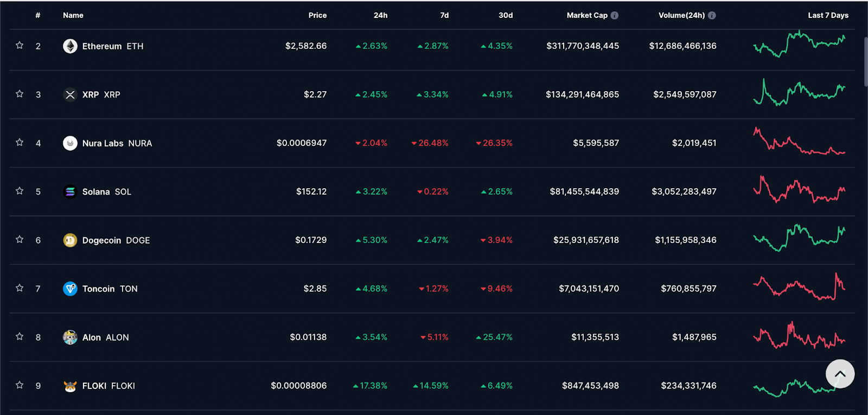Open the Toncoin TON coin page
This screenshot has height=415, width=868.
(110, 289)
